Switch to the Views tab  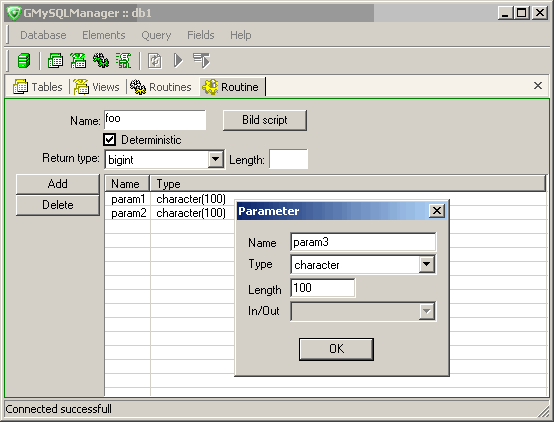point(96,87)
